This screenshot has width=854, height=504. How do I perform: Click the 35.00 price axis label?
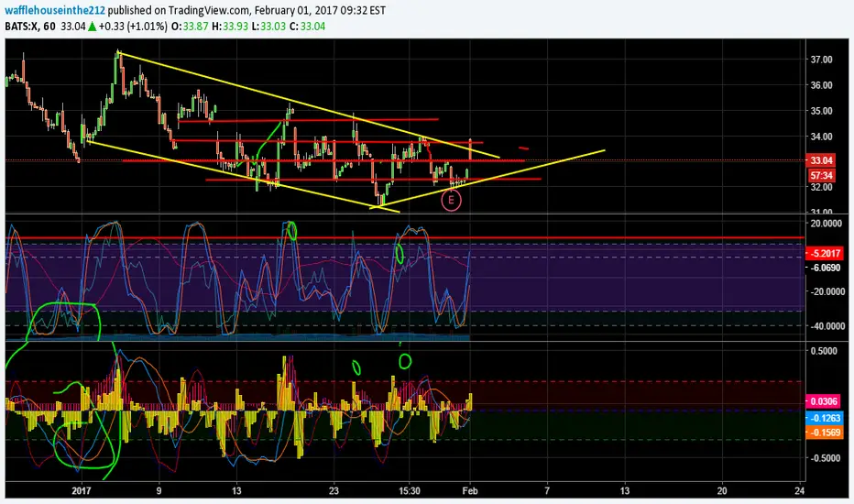click(x=821, y=111)
